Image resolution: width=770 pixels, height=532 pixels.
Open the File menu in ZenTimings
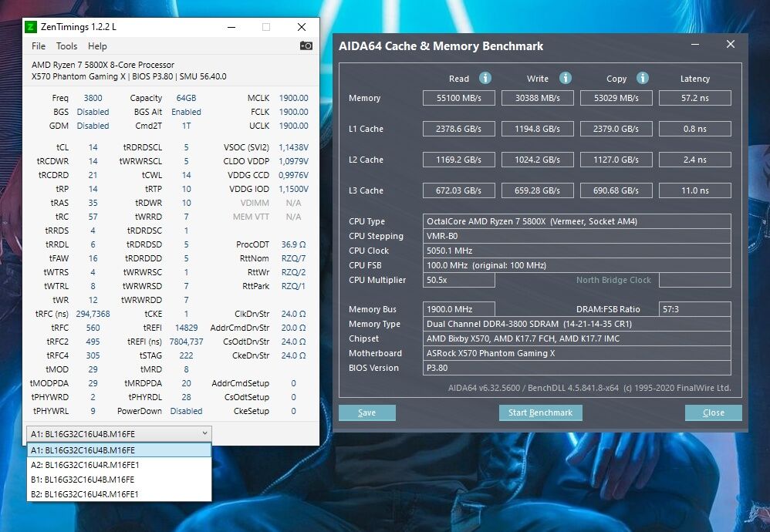[39, 46]
